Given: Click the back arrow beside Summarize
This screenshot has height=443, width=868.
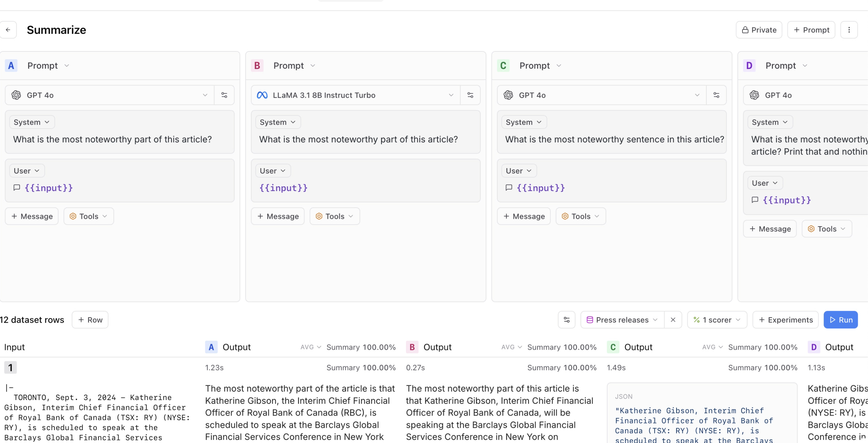Looking at the screenshot, I should point(8,30).
